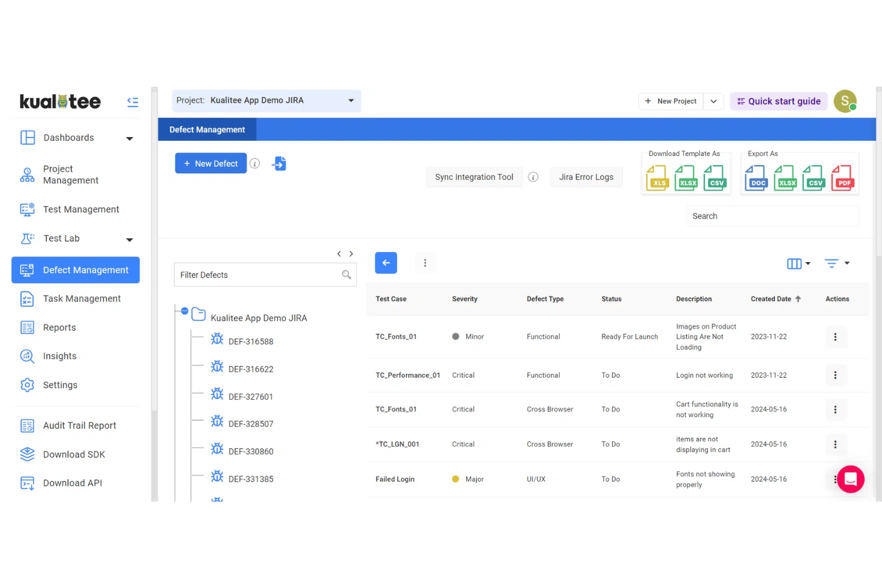Click Sync Integration Tool
The height and width of the screenshot is (588, 882).
coord(474,177)
